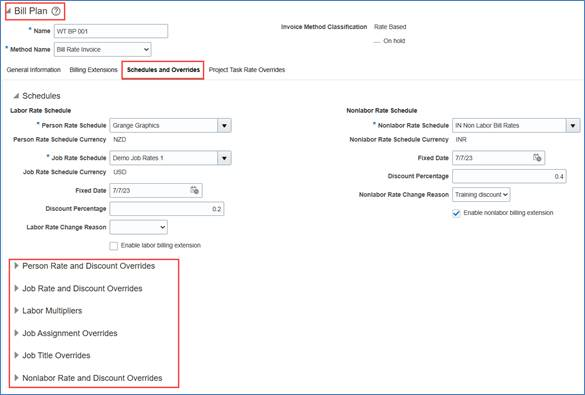
Task: Open Person Rate Schedule dropdown arrow
Action: pyautogui.click(x=224, y=125)
